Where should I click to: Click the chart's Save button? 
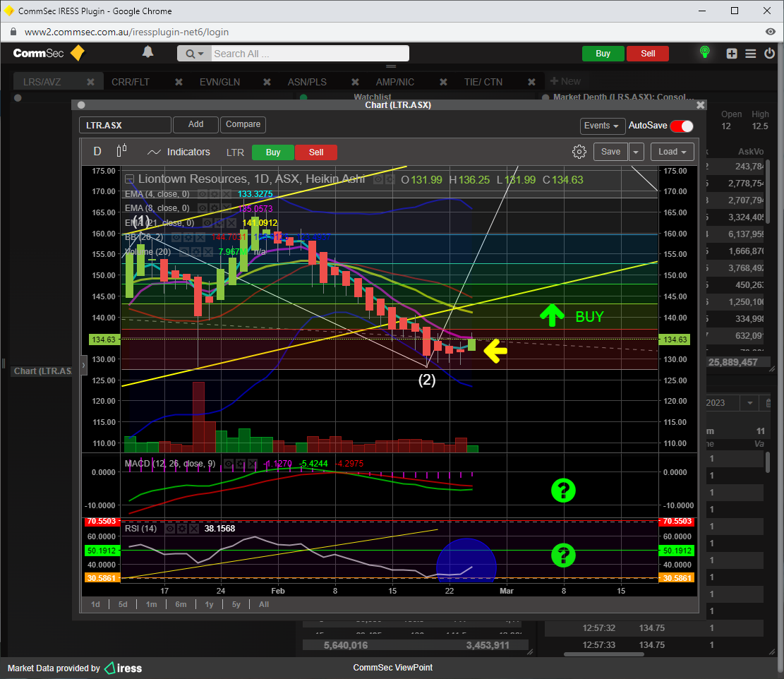click(x=610, y=152)
